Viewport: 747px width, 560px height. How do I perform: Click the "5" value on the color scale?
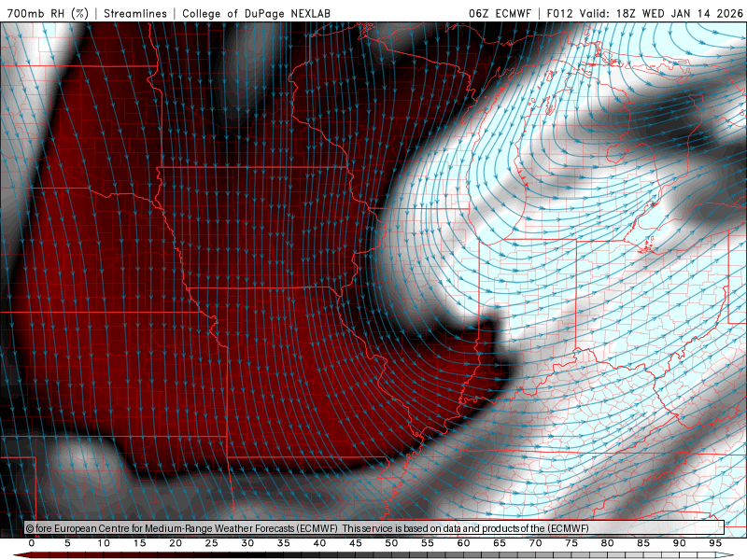67,543
